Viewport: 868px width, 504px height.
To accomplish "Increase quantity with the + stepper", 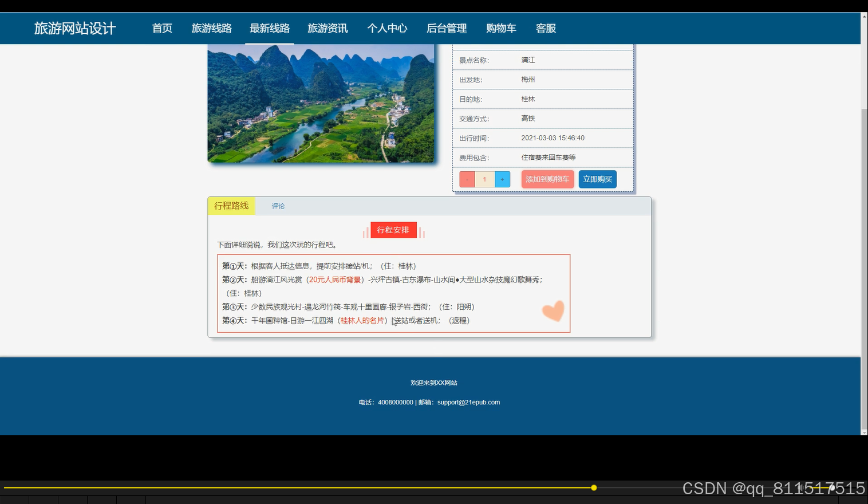I will 502,179.
